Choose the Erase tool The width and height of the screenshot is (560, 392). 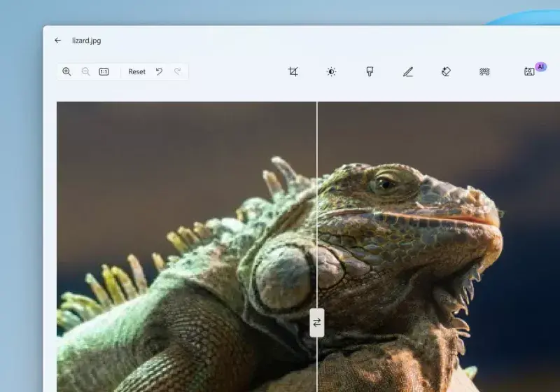pyautogui.click(x=446, y=71)
